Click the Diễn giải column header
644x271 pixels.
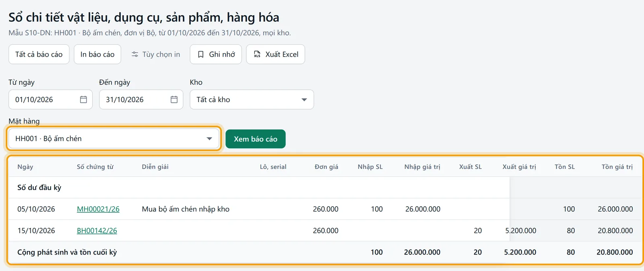[155, 167]
